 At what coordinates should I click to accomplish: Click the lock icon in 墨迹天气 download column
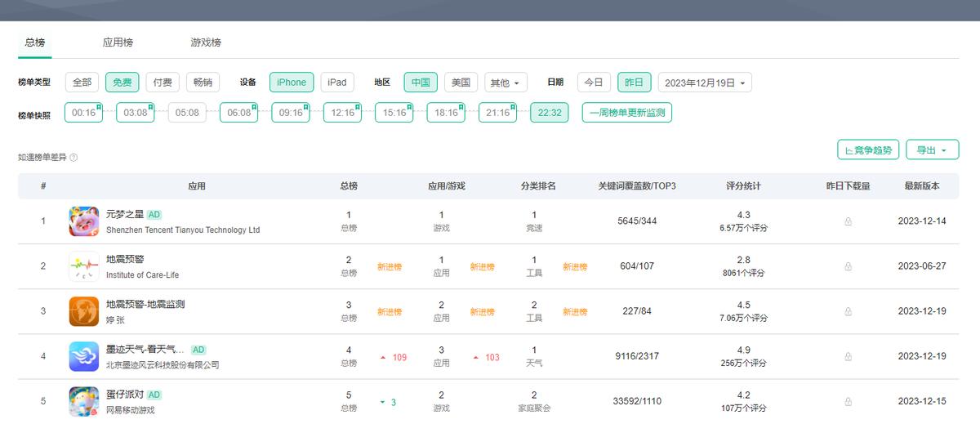pos(848,356)
